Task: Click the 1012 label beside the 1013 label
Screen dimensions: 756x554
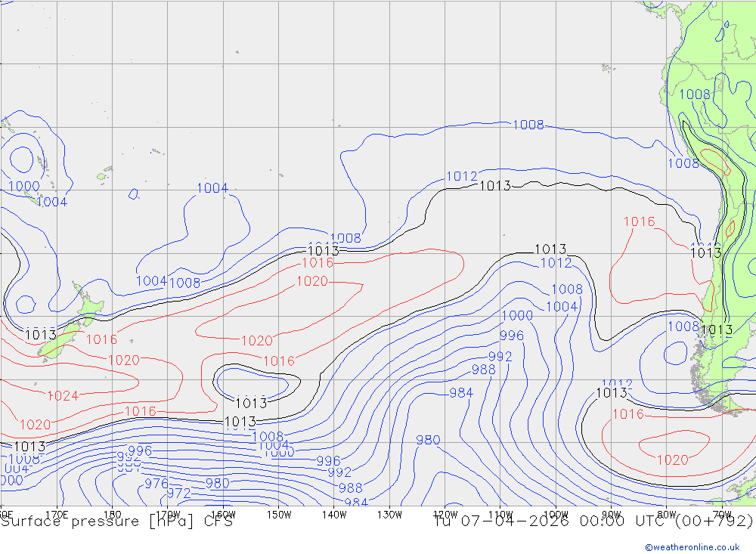Action: (461, 176)
